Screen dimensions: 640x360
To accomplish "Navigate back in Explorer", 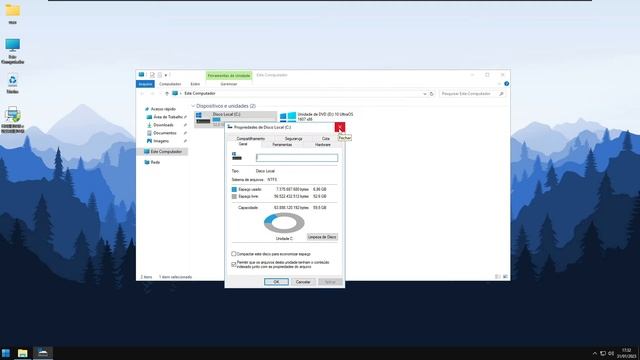I will coord(142,93).
